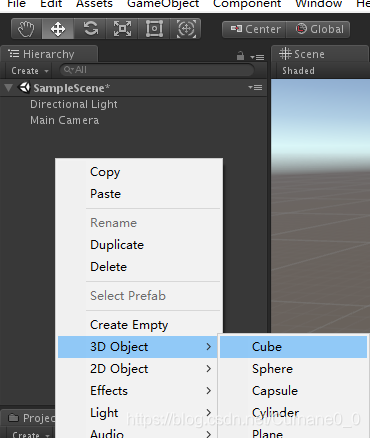Open SampleScene options menu icon
Screen dimensions: 370x438
(x=255, y=88)
